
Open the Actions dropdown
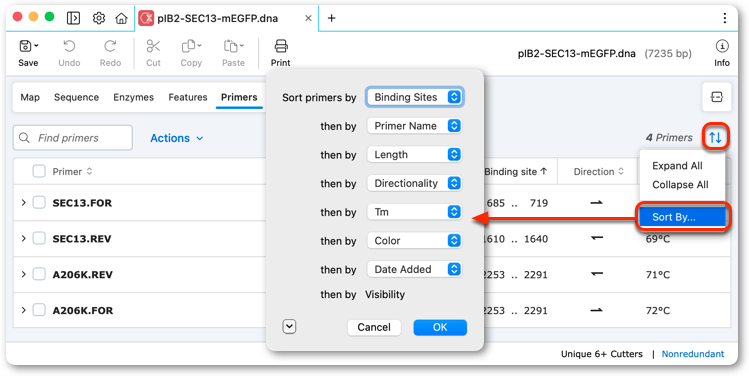coord(177,138)
